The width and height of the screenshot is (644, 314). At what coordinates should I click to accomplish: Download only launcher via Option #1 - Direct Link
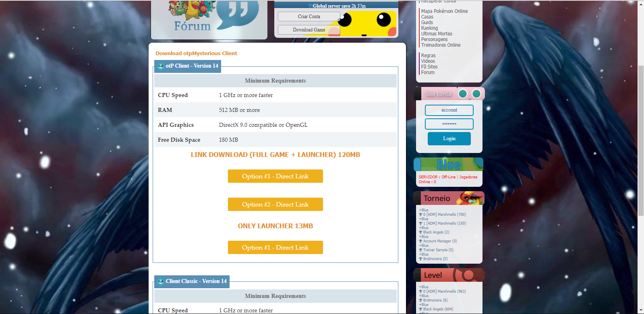tap(275, 248)
